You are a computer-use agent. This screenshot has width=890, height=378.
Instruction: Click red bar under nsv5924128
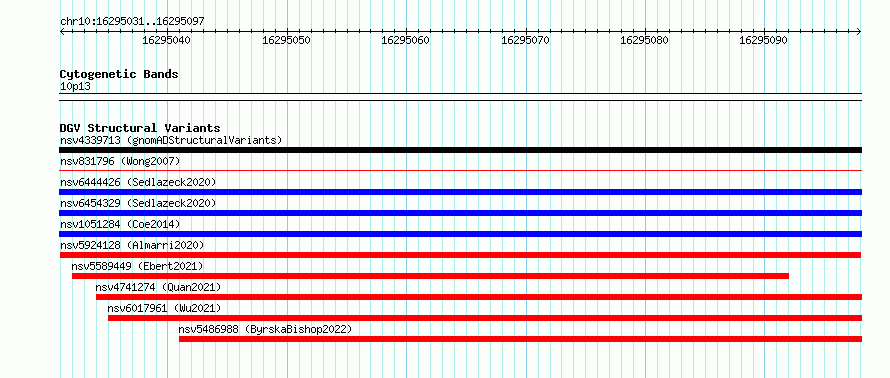(x=460, y=255)
